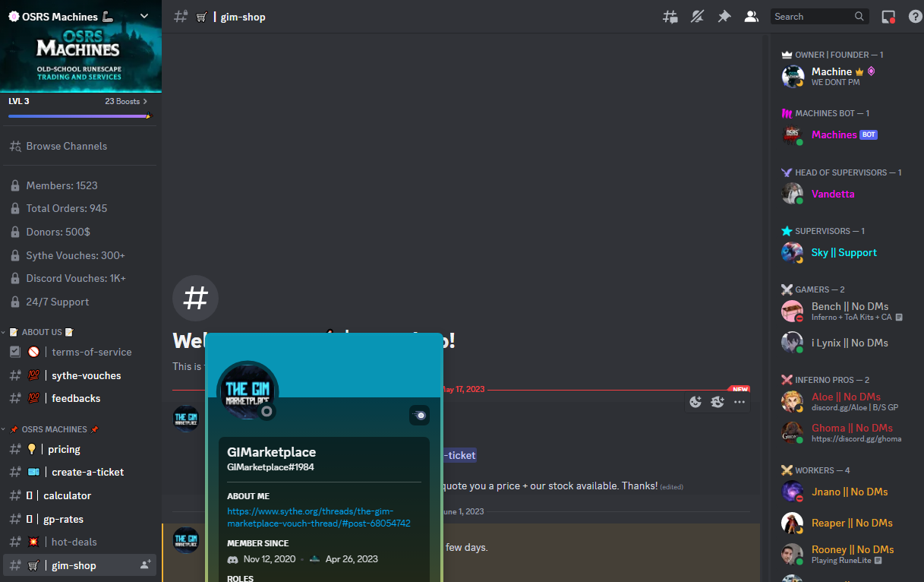Open Browse Channels

tap(80, 146)
